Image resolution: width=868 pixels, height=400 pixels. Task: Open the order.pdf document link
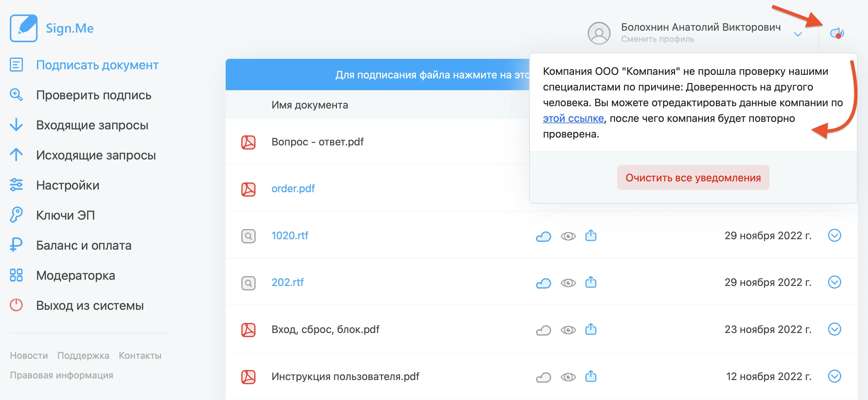coord(293,189)
